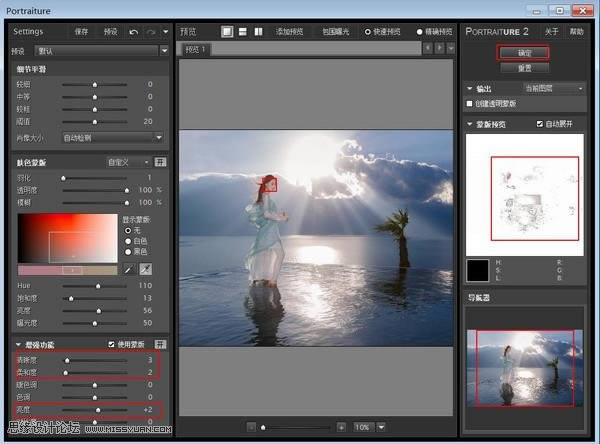This screenshot has height=444, width=600.
Task: Select the single-pane preview layout icon
Action: [228, 32]
